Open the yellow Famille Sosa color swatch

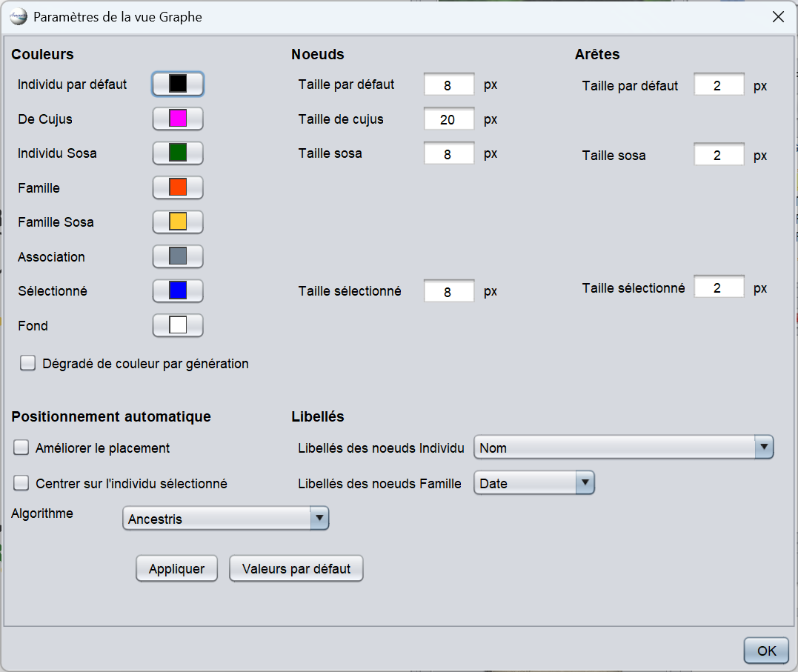(x=178, y=222)
